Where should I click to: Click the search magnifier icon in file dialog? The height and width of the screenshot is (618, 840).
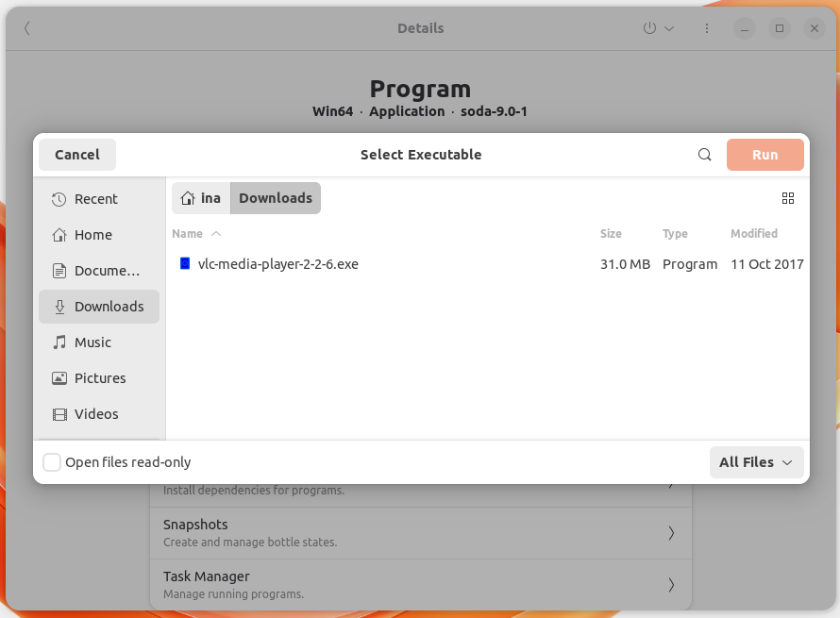pyautogui.click(x=704, y=155)
